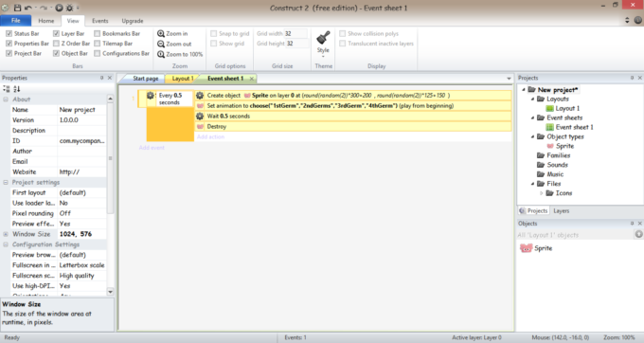
Task: Collapse the About section in Properties
Action: coord(6,99)
